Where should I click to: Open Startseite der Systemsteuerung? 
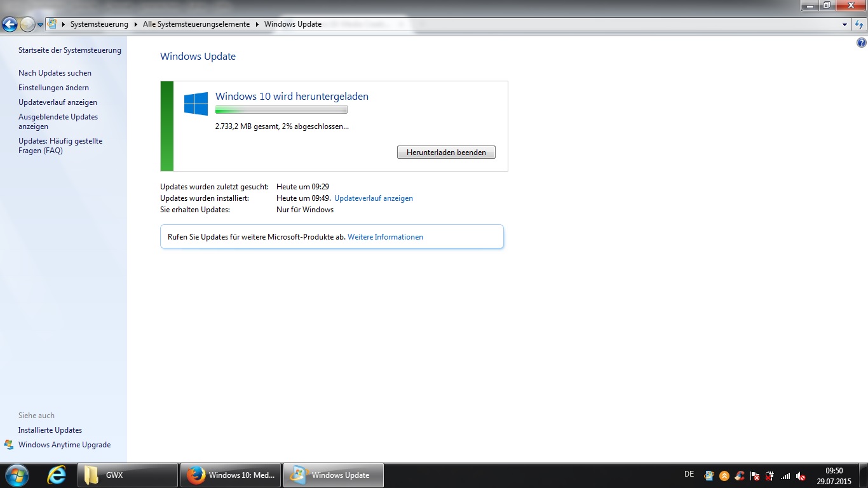pyautogui.click(x=70, y=50)
